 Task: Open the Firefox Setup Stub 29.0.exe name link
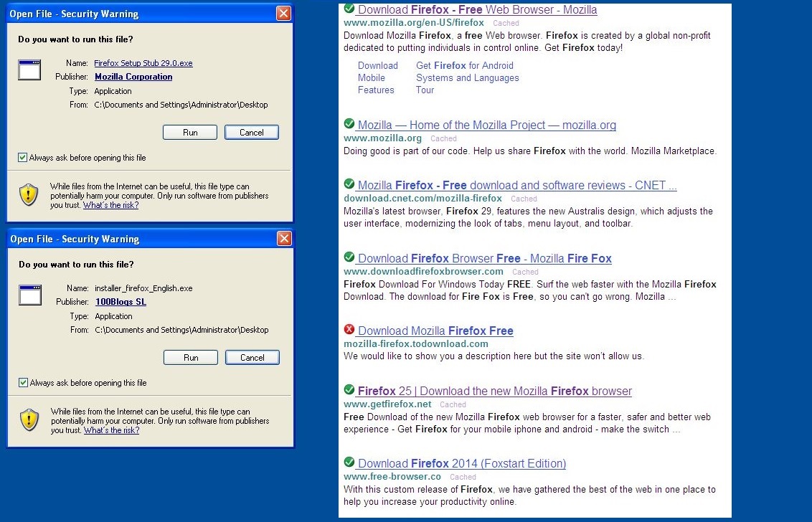pyautogui.click(x=143, y=63)
